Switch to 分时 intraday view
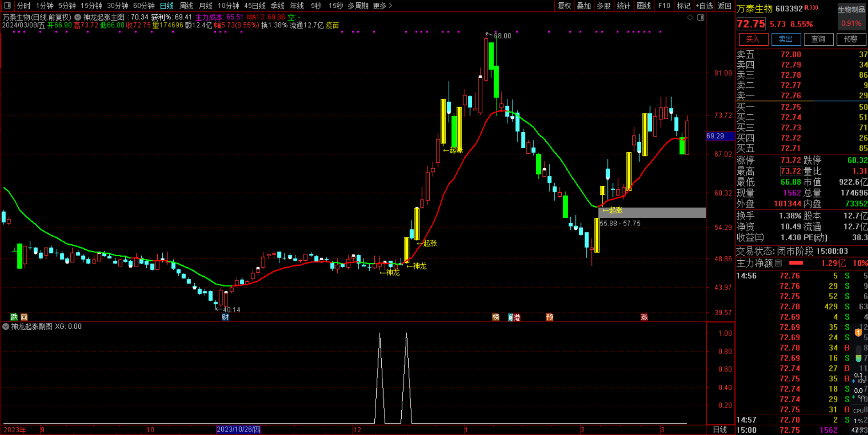The width and height of the screenshot is (868, 435). click(23, 5)
